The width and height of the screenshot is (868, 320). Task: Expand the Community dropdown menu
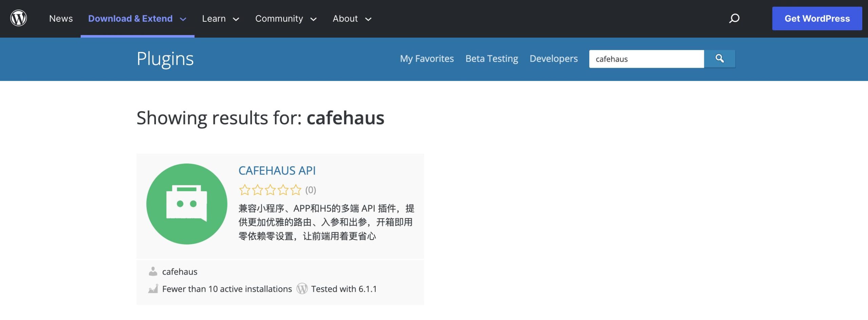pos(285,18)
